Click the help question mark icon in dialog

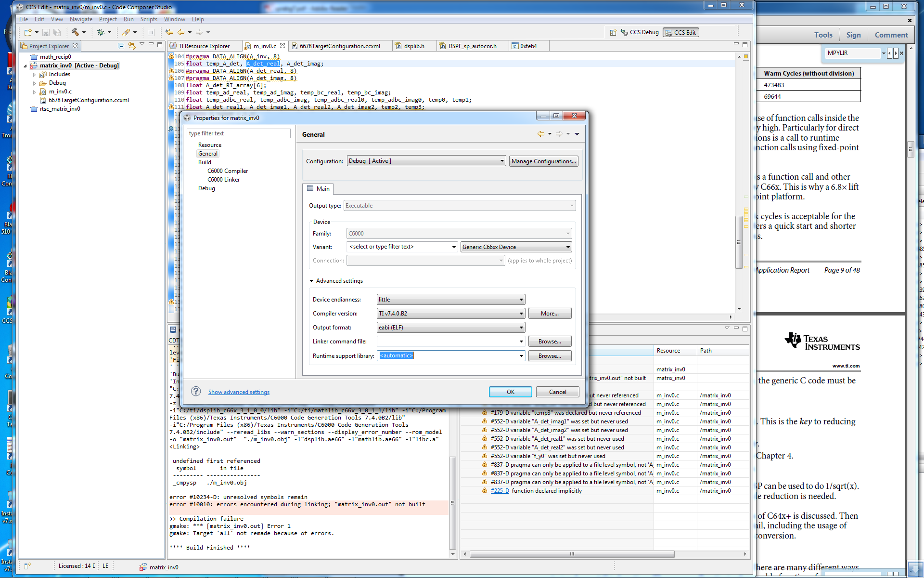(x=196, y=391)
